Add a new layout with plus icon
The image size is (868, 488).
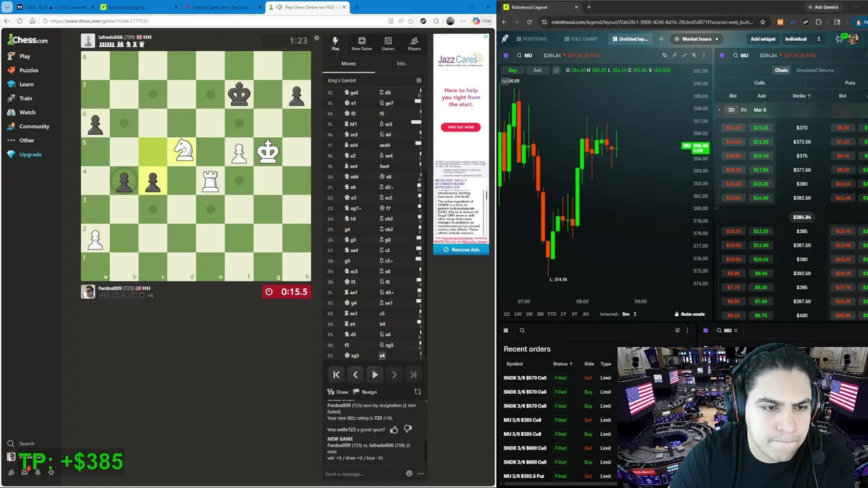point(661,39)
